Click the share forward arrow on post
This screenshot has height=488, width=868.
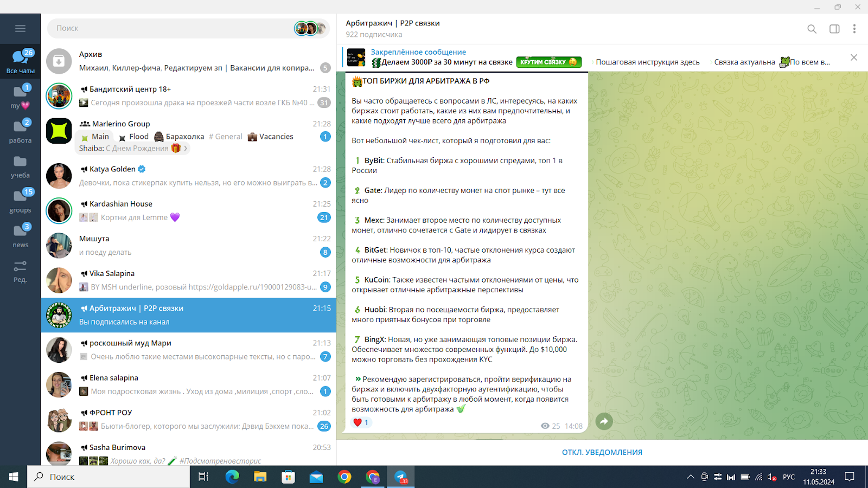[604, 421]
